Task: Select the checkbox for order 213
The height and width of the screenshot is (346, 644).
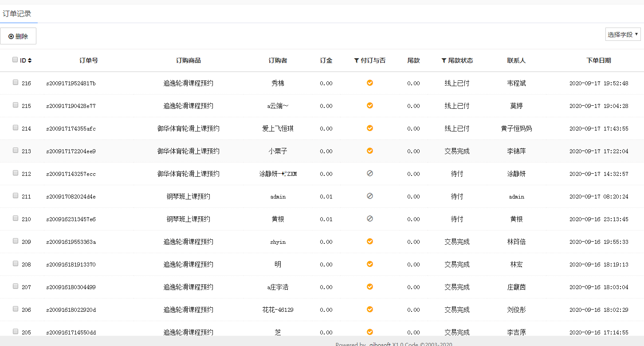Action: 16,150
